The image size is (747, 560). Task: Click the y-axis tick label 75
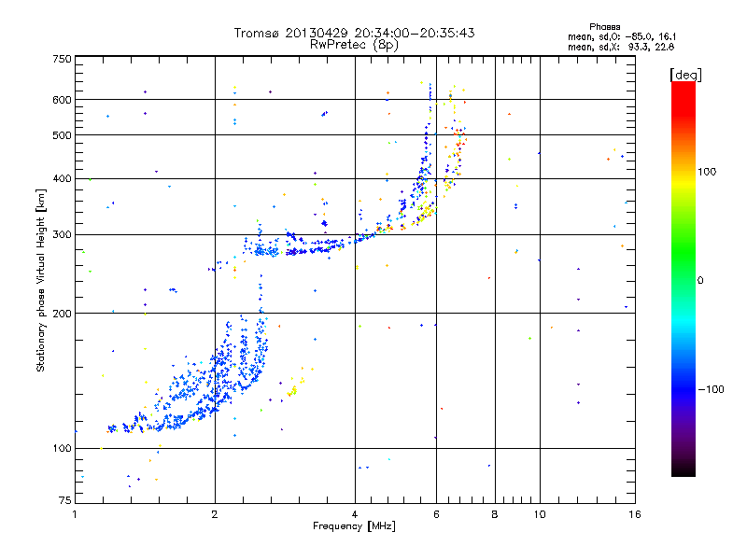(x=65, y=500)
